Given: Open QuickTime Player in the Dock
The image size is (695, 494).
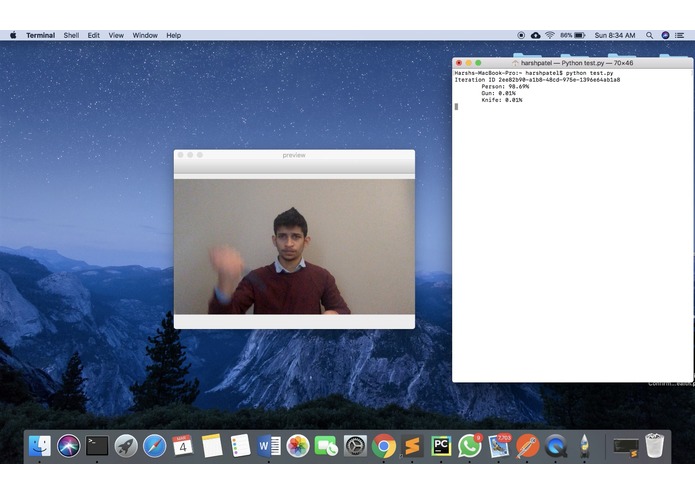Looking at the screenshot, I should click(556, 446).
